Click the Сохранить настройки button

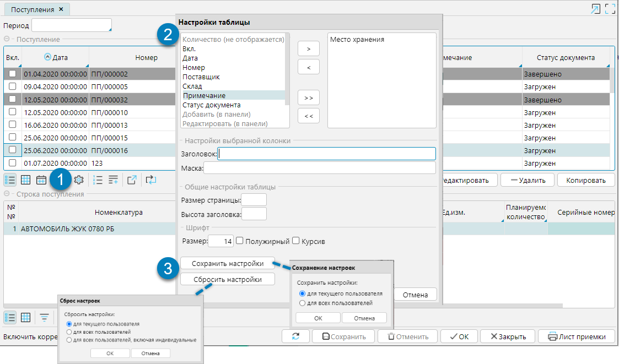227,263
